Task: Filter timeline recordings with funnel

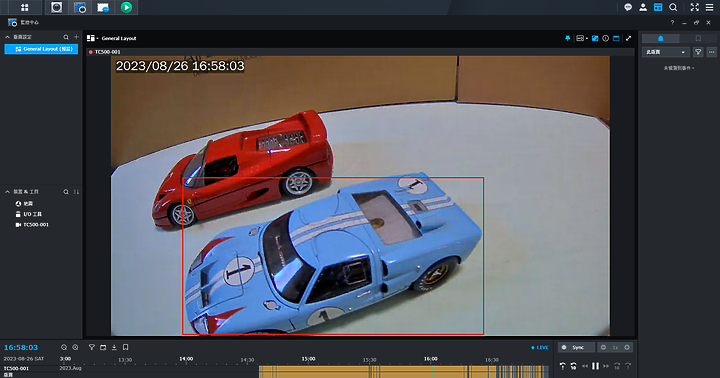Action: 92,348
